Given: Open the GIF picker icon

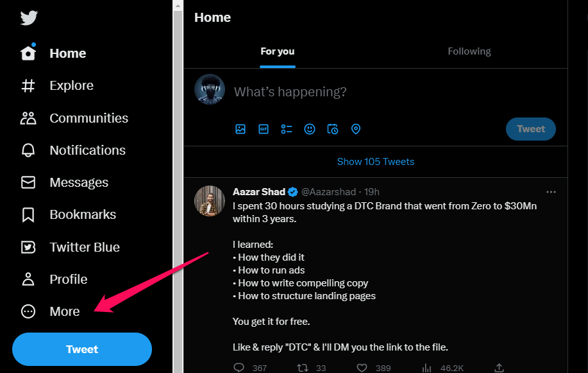Looking at the screenshot, I should click(264, 129).
